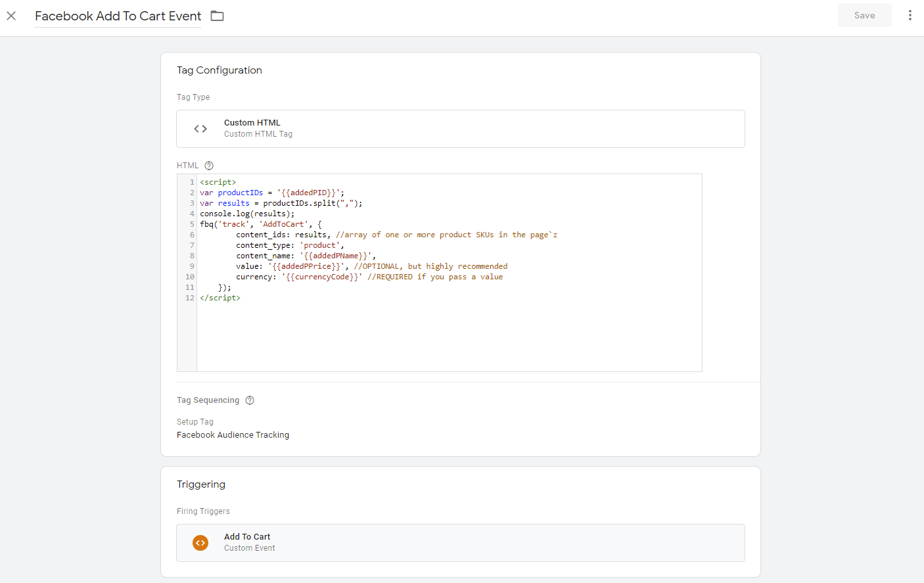The height and width of the screenshot is (583, 924).
Task: Open the Tag Sequencing help icon
Action: tap(250, 400)
